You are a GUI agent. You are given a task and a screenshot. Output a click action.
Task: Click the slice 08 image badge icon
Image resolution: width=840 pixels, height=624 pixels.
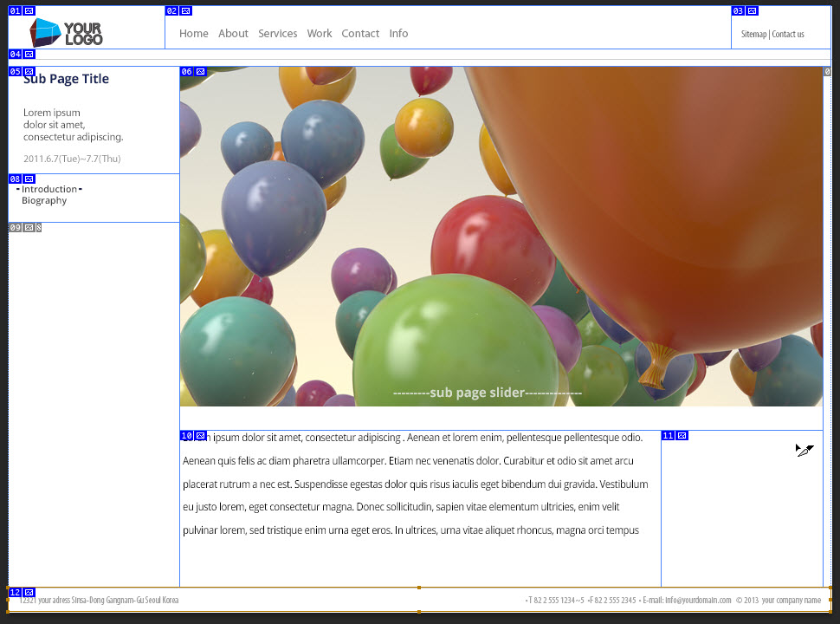(29, 179)
